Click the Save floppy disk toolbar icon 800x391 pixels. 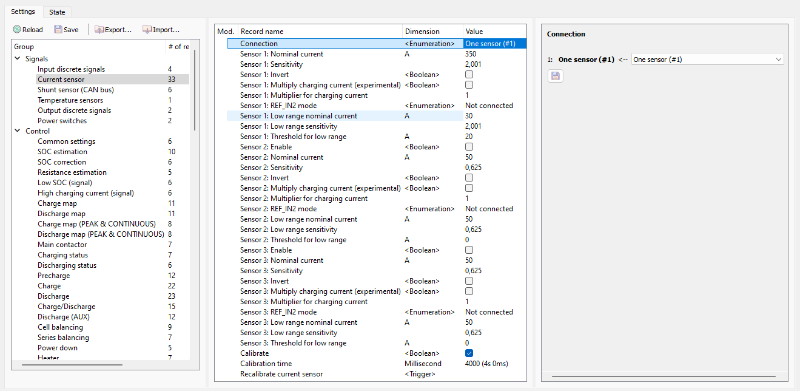click(58, 30)
